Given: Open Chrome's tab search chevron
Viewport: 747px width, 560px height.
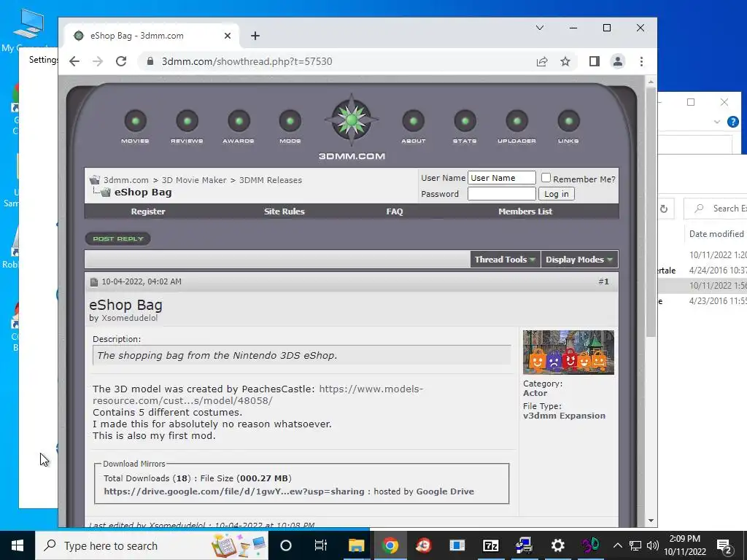Looking at the screenshot, I should [x=540, y=28].
